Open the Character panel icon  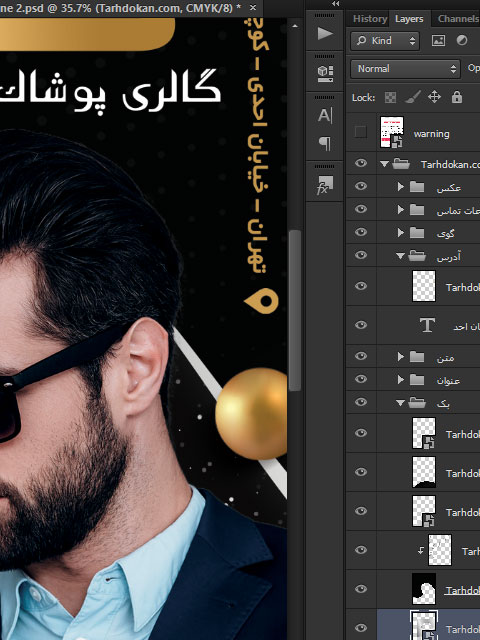pyautogui.click(x=325, y=116)
